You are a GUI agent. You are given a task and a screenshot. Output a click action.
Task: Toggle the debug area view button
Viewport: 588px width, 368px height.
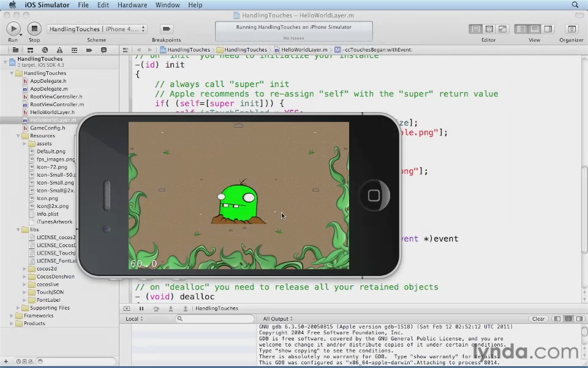coord(535,29)
